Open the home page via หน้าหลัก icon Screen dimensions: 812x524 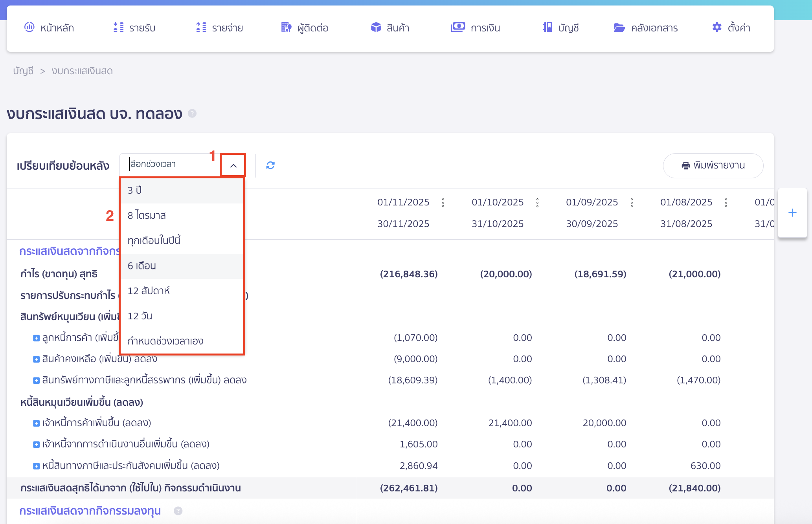pyautogui.click(x=29, y=27)
